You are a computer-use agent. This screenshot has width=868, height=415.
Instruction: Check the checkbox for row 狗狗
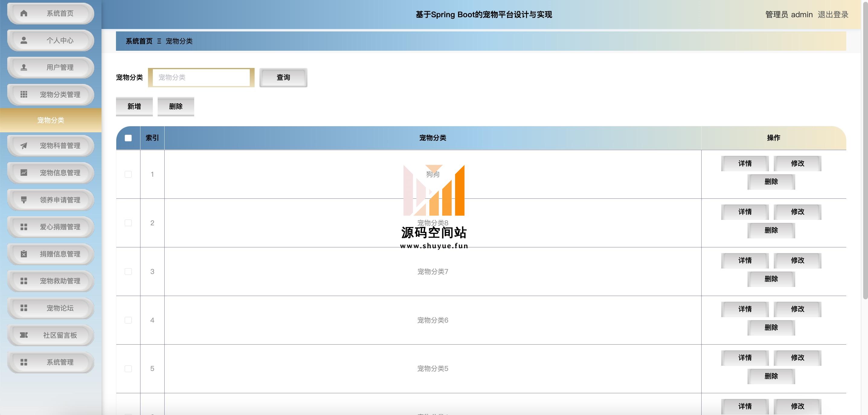[128, 174]
